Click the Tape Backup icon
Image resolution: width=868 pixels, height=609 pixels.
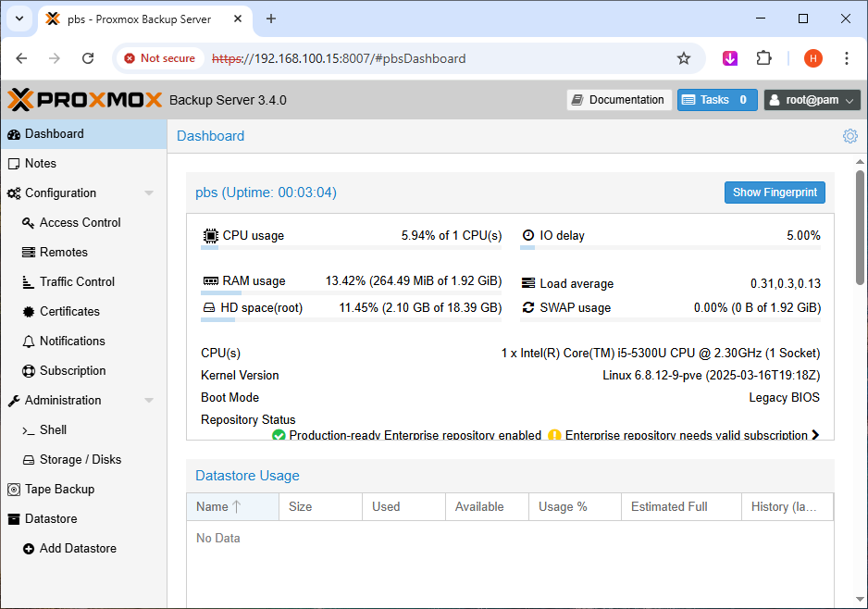[x=14, y=490]
